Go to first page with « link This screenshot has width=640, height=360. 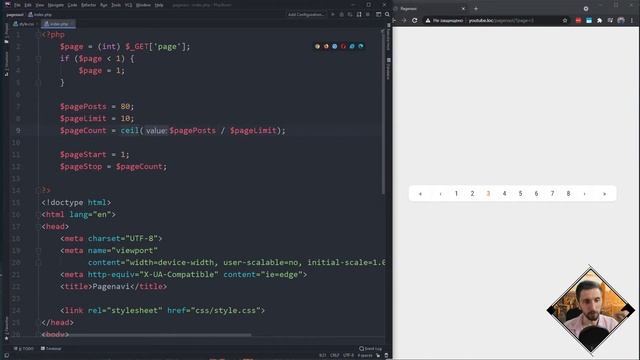click(x=420, y=194)
